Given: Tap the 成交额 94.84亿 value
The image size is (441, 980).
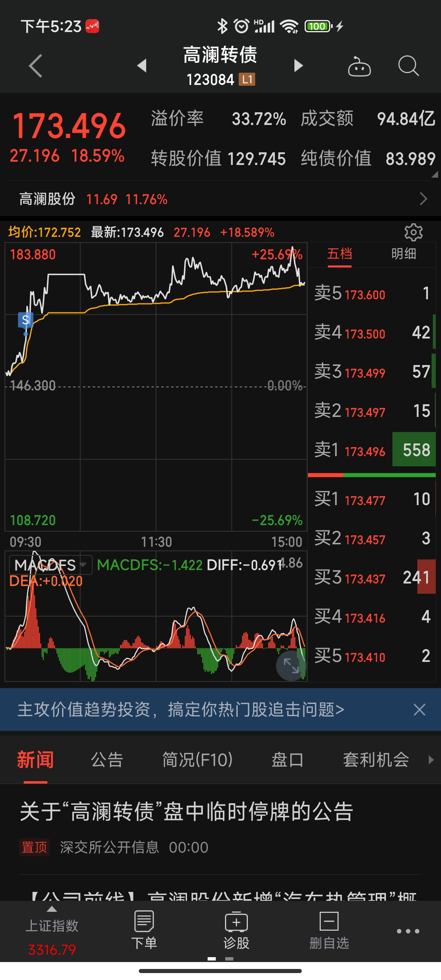Looking at the screenshot, I should pyautogui.click(x=406, y=119).
